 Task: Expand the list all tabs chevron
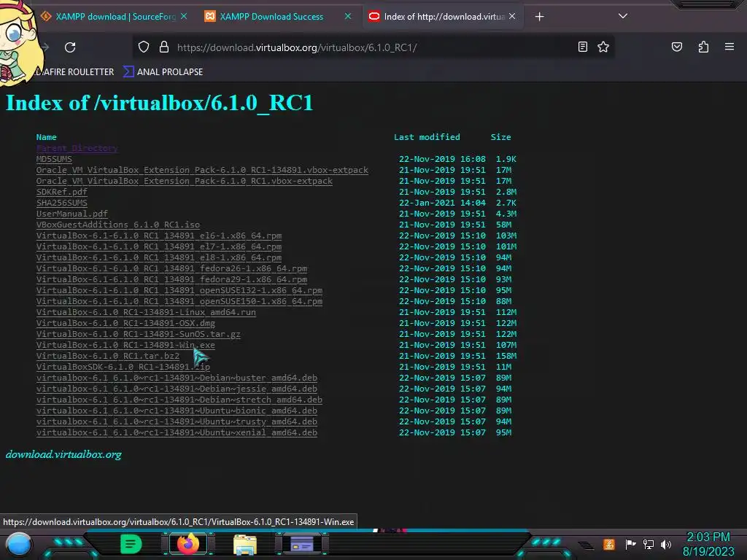(x=623, y=16)
